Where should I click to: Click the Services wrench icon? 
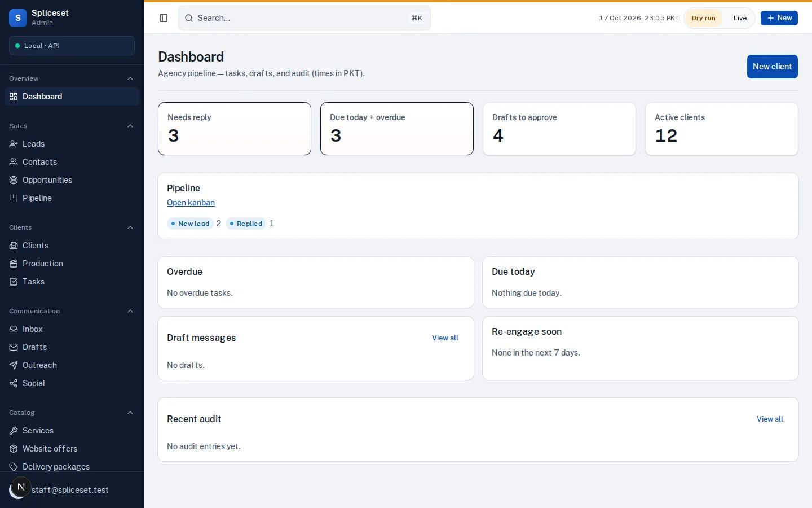[14, 431]
